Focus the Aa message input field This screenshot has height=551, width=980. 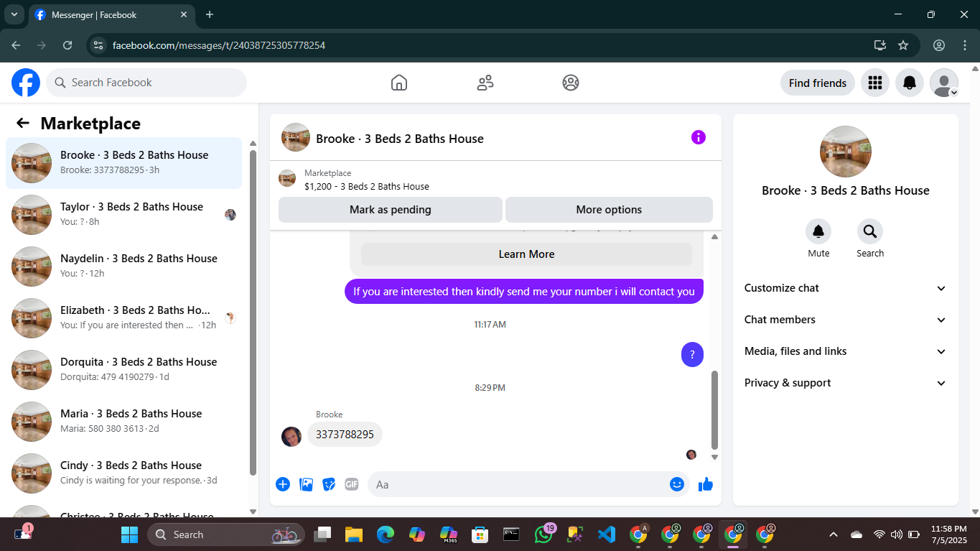[528, 484]
